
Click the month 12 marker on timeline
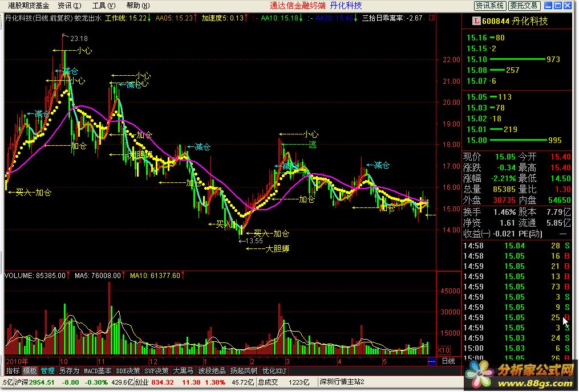pos(153,362)
